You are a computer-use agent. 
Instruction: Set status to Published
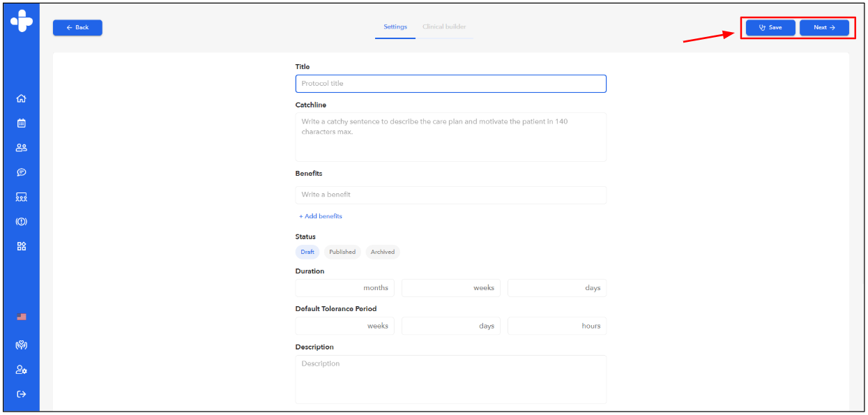[342, 252]
